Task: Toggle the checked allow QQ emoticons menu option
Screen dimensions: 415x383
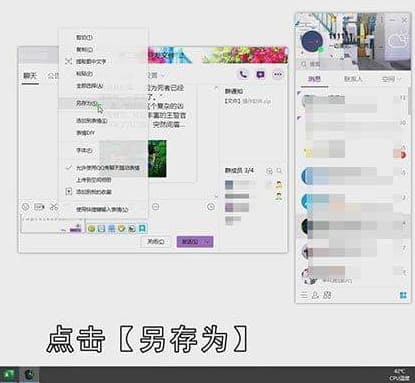Action: click(x=103, y=168)
